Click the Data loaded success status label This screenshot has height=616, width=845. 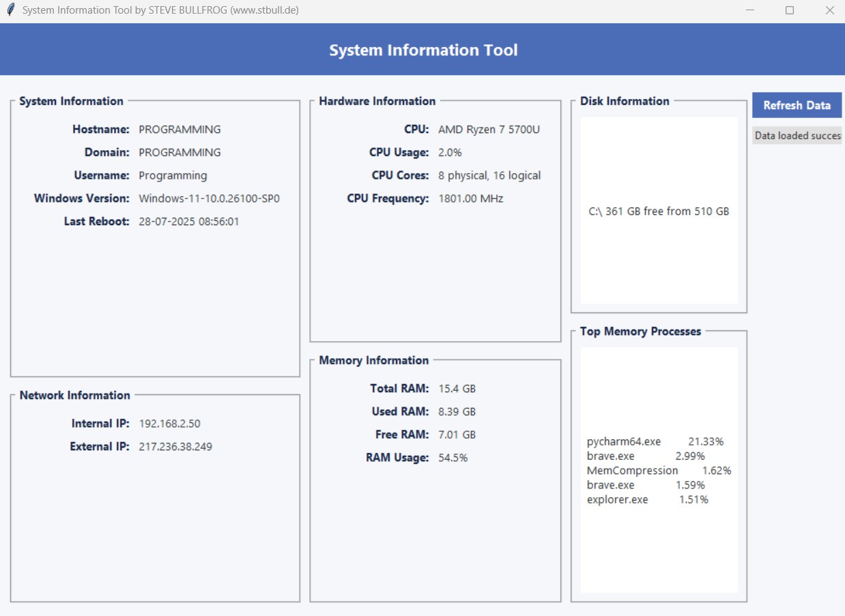[797, 135]
